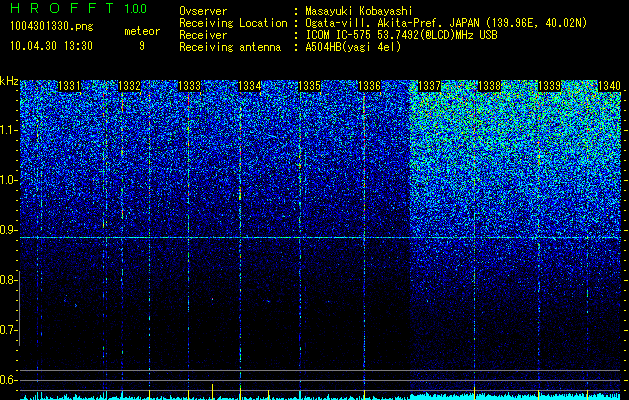The height and width of the screenshot is (400, 629).
Task: Click the meteor count value 9
Action: [x=142, y=46]
